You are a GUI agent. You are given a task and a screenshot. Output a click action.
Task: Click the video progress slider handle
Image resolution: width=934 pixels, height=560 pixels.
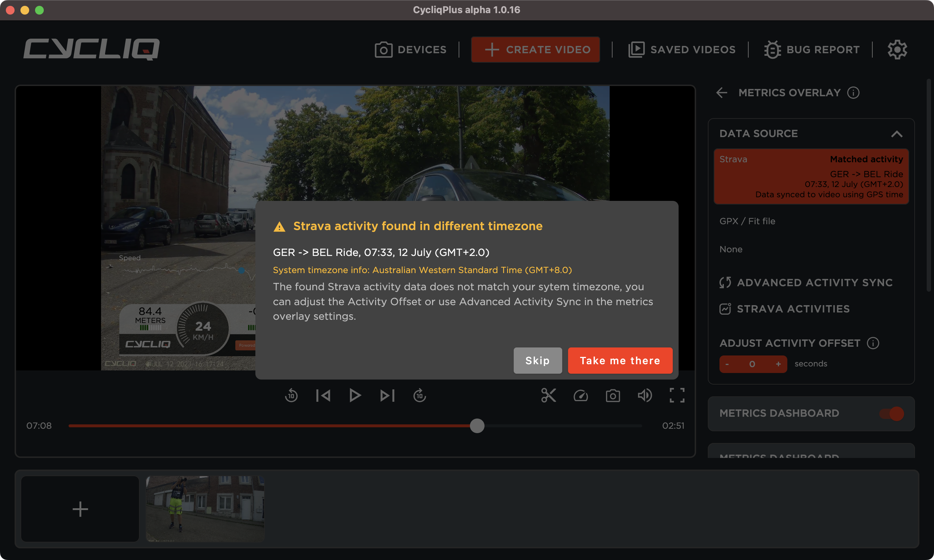(x=477, y=426)
